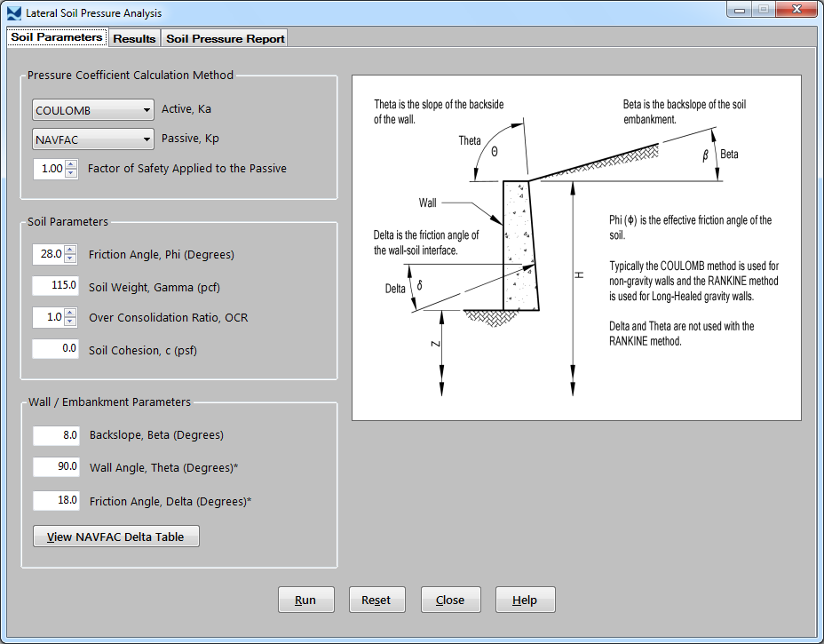The image size is (824, 644).
Task: Open Help for this dialog
Action: tap(525, 600)
